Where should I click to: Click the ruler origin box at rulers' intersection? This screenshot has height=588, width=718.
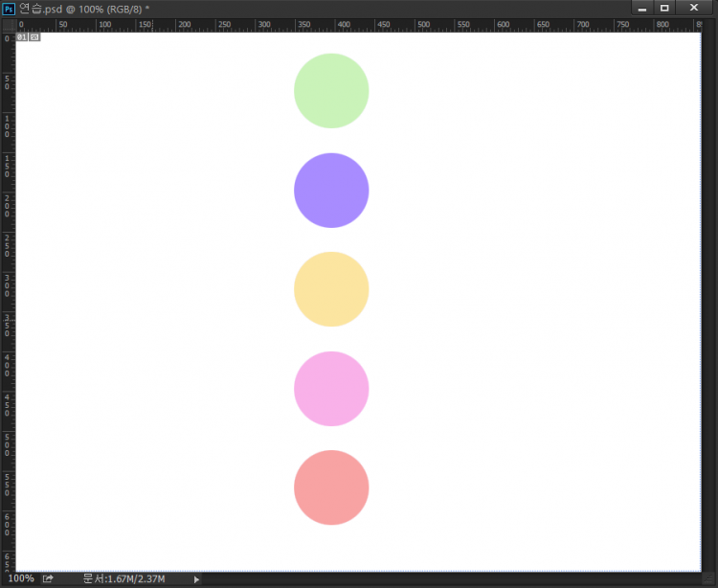[x=9, y=25]
